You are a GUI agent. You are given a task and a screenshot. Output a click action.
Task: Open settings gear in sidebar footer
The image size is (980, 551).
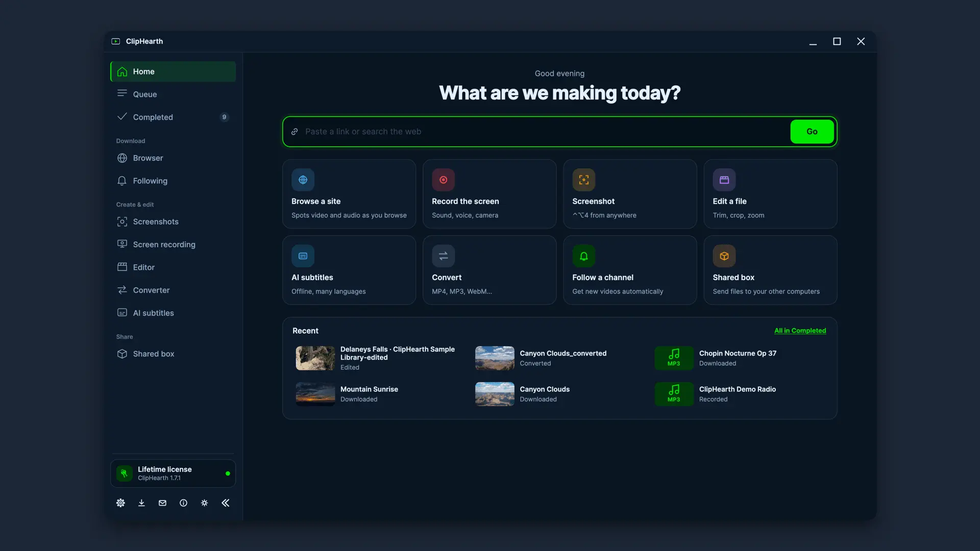point(120,503)
